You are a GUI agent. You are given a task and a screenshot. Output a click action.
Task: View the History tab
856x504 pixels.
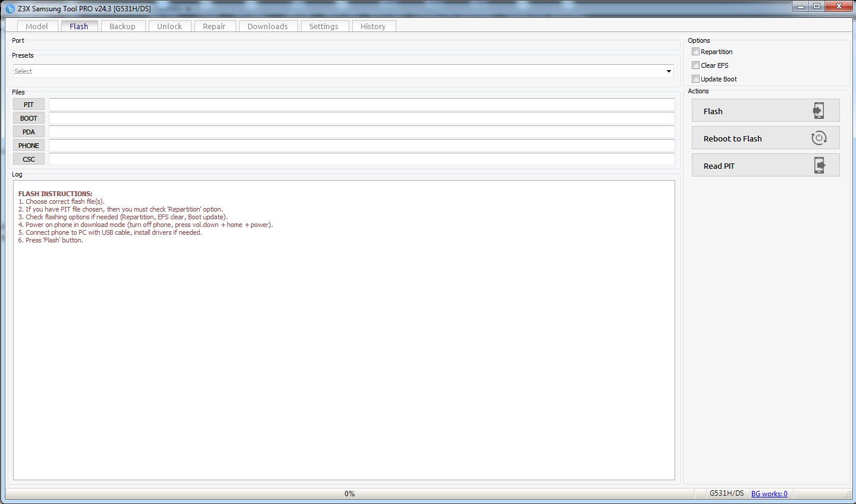(x=373, y=26)
